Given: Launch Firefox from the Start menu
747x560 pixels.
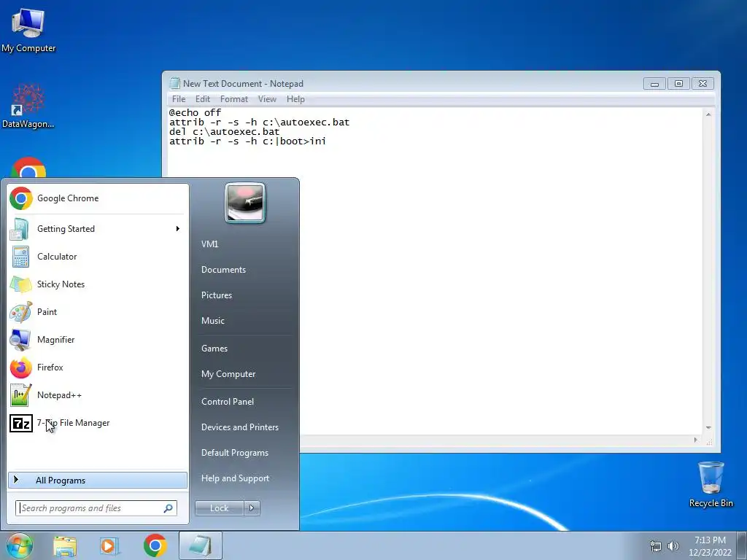Looking at the screenshot, I should (x=98, y=367).
